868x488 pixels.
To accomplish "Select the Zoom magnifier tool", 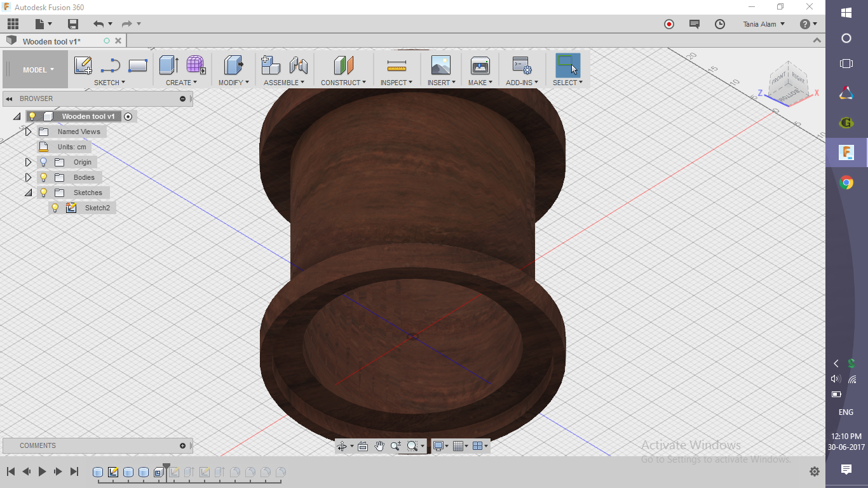I will tap(395, 446).
